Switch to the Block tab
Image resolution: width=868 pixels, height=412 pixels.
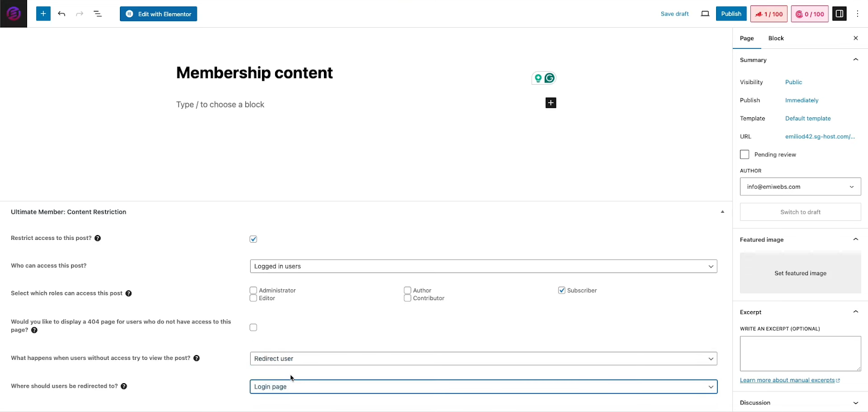tap(776, 39)
